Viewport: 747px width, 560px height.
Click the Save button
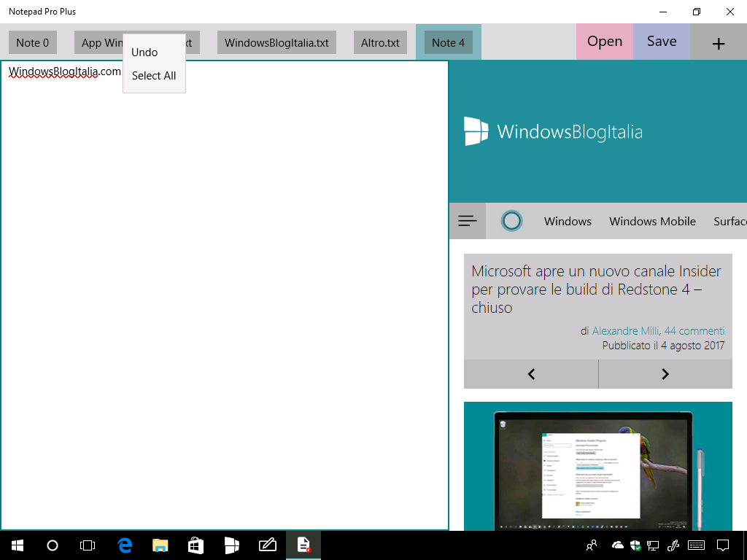pos(662,42)
